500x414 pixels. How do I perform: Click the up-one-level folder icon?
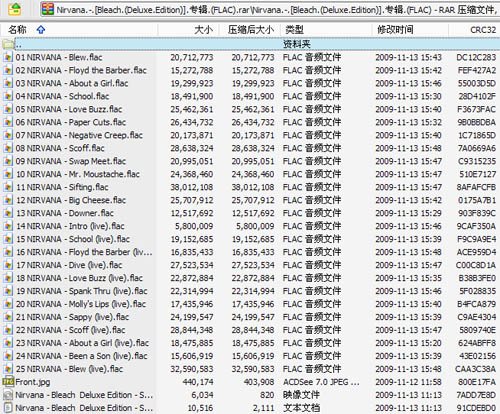tap(15, 9)
